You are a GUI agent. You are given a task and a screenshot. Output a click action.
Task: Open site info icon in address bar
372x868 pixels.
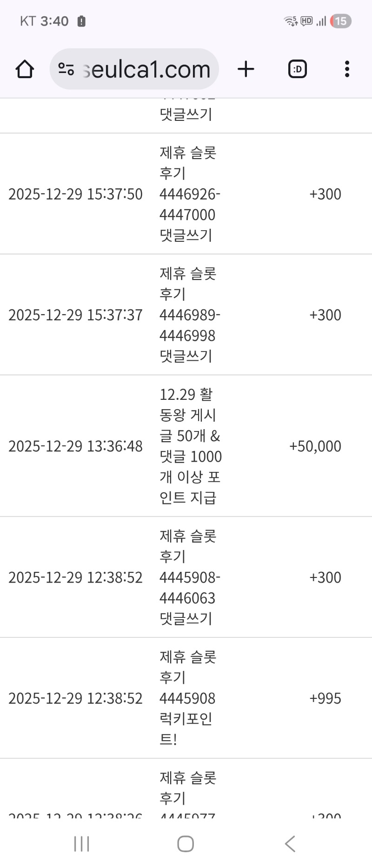(x=66, y=69)
